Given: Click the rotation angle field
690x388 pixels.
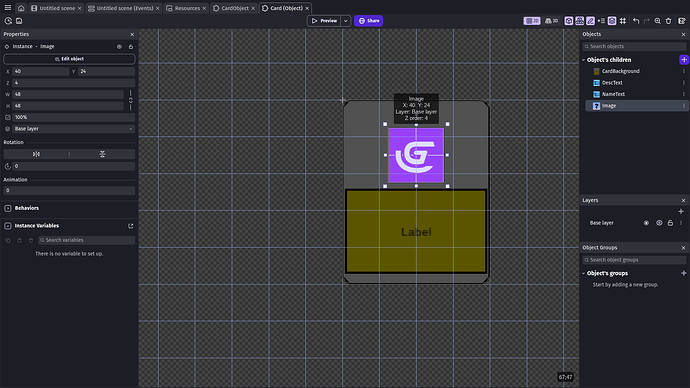Looking at the screenshot, I should coord(73,166).
